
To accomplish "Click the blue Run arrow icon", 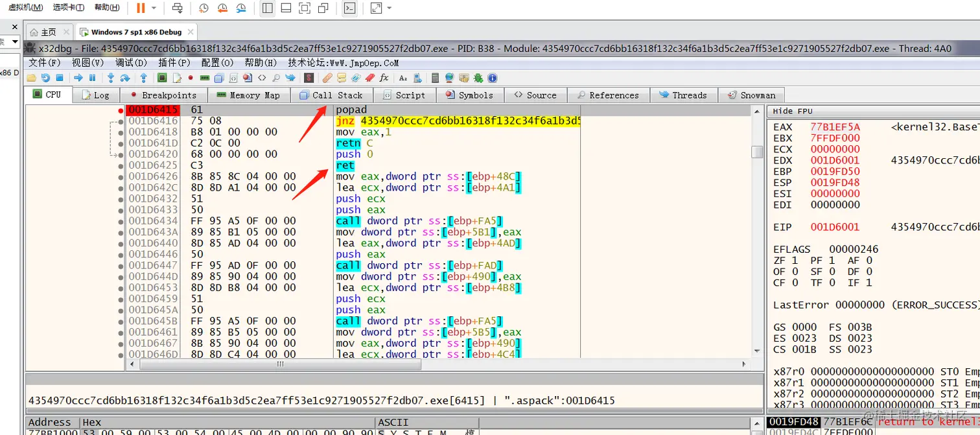I will (x=78, y=78).
